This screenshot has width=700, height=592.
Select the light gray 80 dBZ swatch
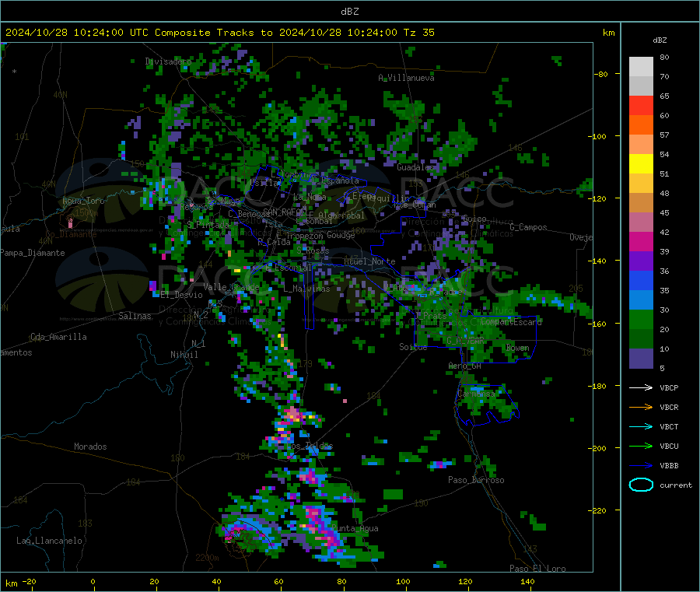641,67
